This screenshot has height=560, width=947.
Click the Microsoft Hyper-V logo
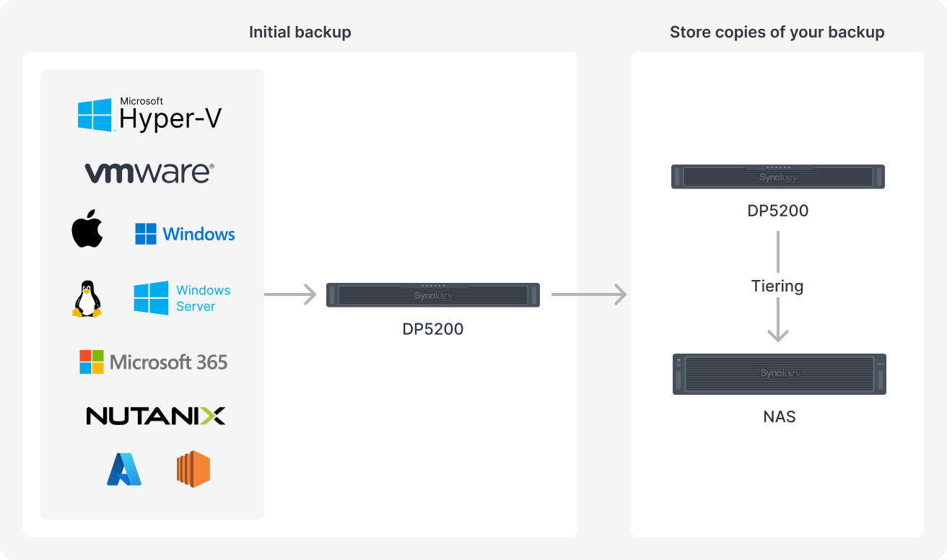pyautogui.click(x=150, y=115)
